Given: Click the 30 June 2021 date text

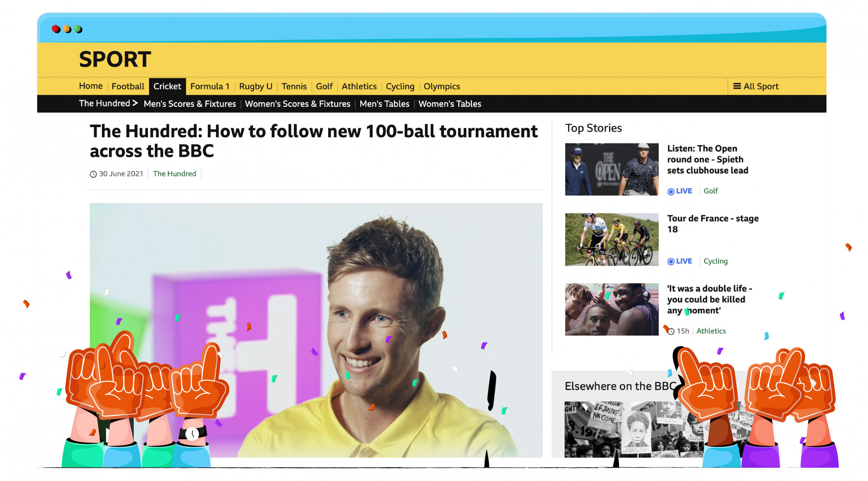Looking at the screenshot, I should pyautogui.click(x=121, y=173).
